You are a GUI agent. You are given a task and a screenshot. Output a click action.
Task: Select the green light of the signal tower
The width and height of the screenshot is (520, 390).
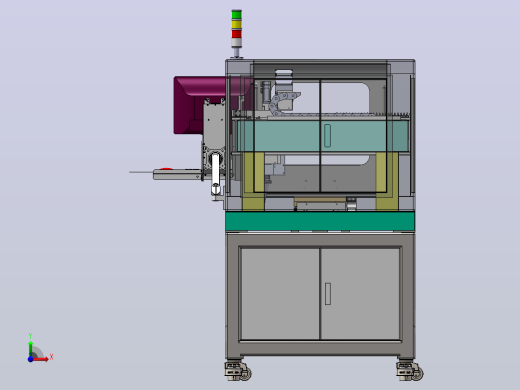(237, 15)
